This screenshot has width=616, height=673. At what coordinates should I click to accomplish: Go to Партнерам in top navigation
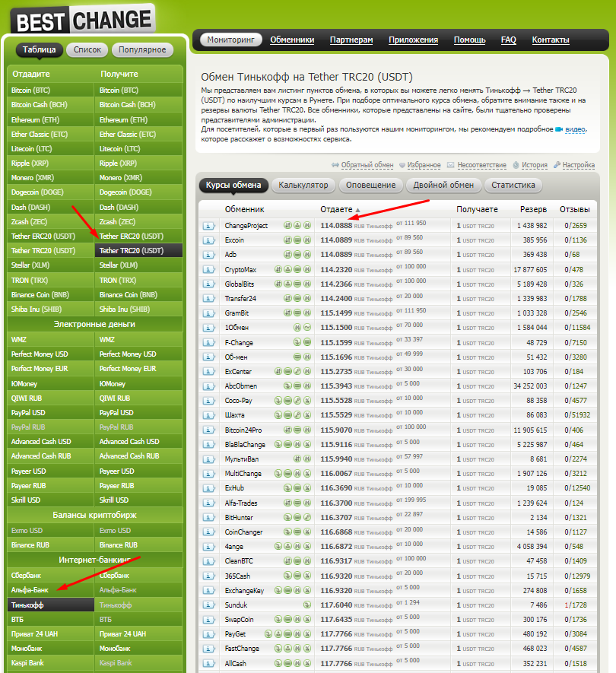pyautogui.click(x=351, y=40)
